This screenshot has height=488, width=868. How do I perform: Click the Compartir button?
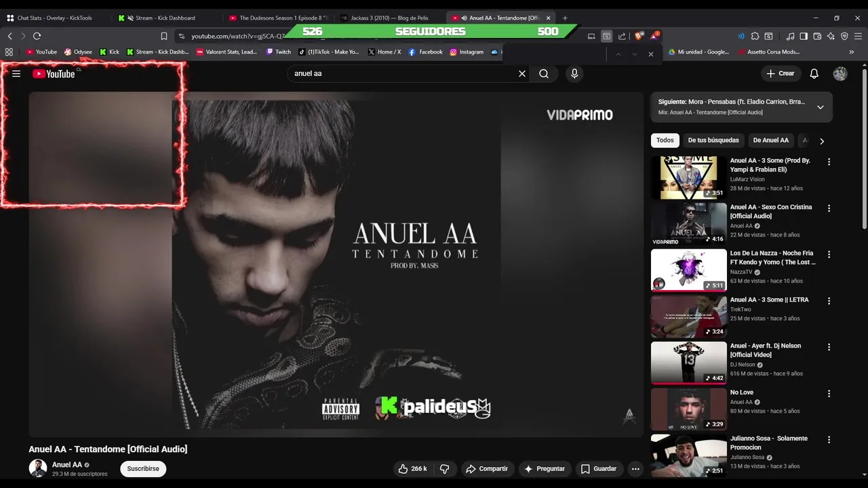[x=487, y=468]
